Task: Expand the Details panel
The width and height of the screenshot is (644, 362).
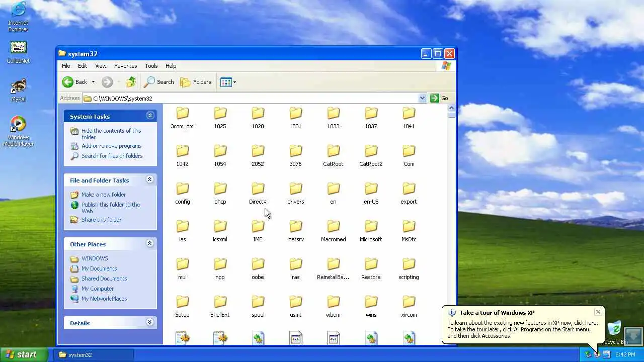Action: coord(150,322)
